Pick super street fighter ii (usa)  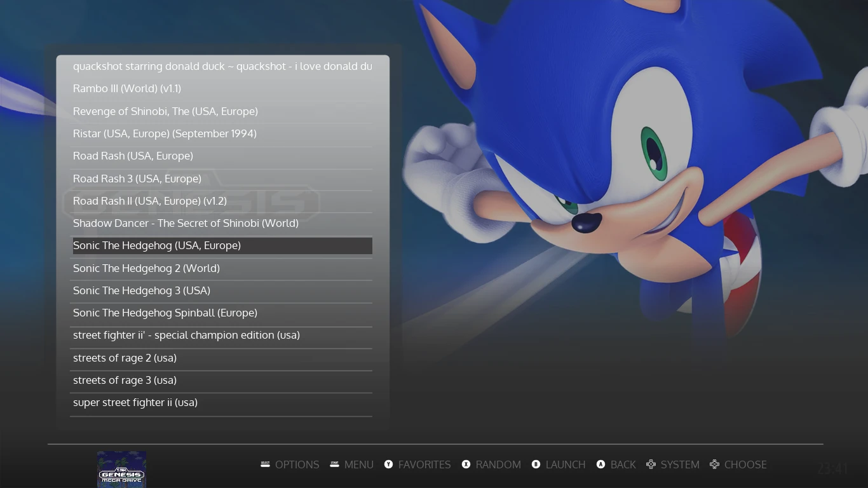click(x=135, y=402)
